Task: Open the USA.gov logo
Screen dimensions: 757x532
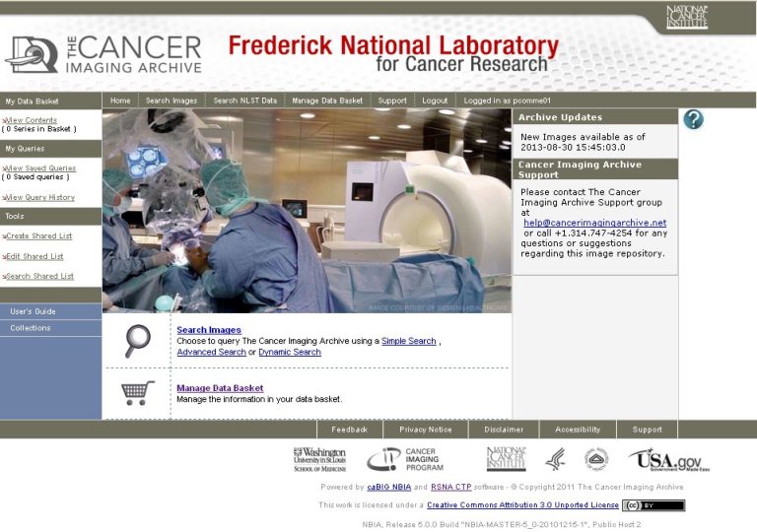Action: tap(669, 459)
